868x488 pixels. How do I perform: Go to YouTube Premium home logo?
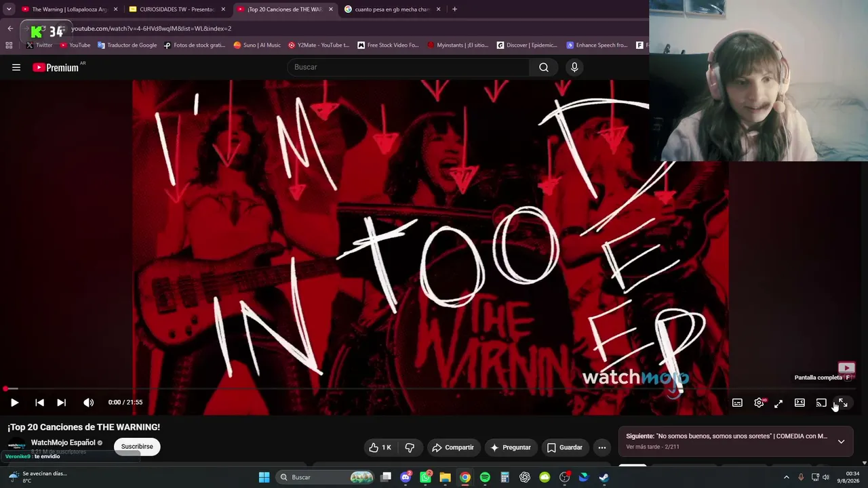[x=56, y=67]
